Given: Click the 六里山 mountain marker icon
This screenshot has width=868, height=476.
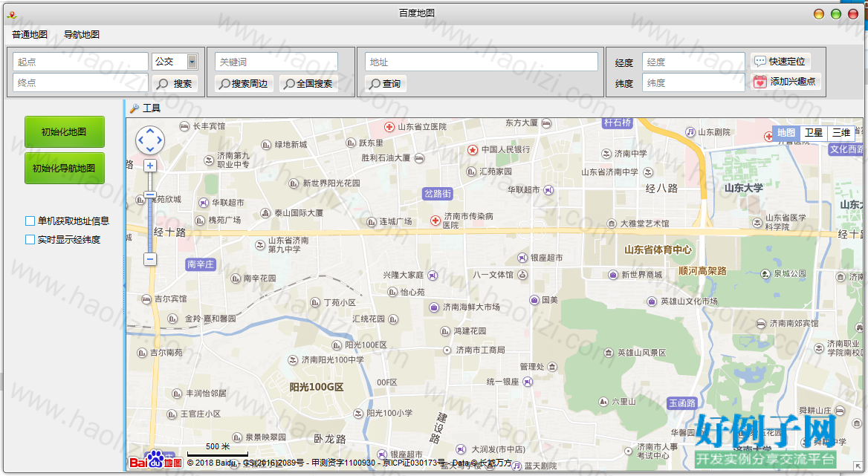Looking at the screenshot, I should click(x=603, y=402).
